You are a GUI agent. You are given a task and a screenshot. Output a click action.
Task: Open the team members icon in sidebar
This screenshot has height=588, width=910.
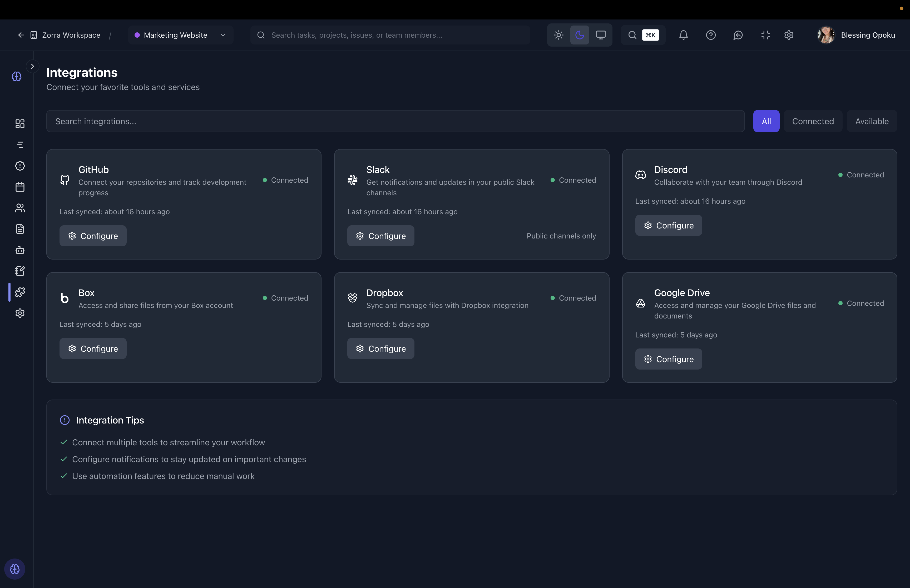tap(20, 208)
